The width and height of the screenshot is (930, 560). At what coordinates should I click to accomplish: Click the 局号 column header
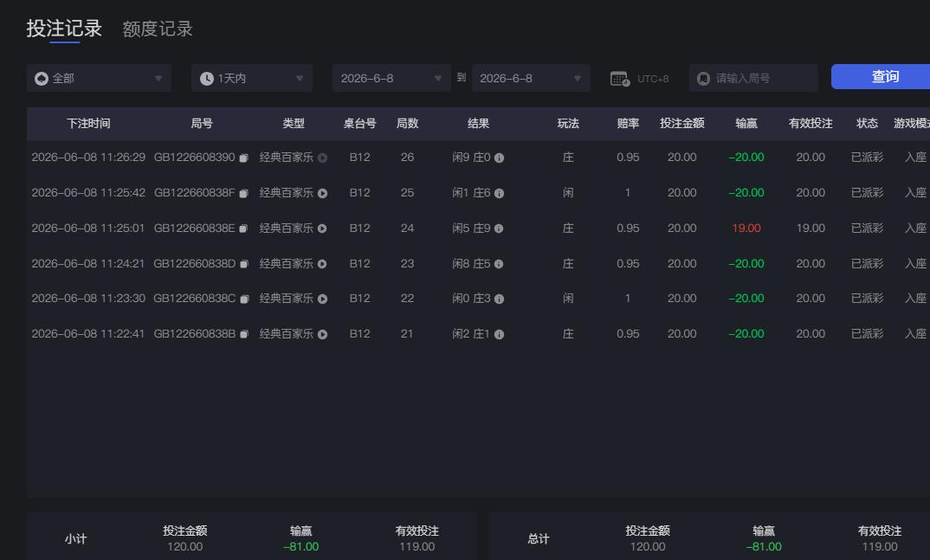pyautogui.click(x=202, y=123)
